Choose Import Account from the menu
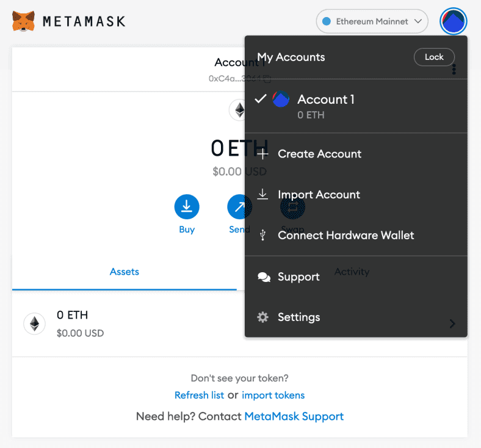This screenshot has width=481, height=448. [319, 195]
